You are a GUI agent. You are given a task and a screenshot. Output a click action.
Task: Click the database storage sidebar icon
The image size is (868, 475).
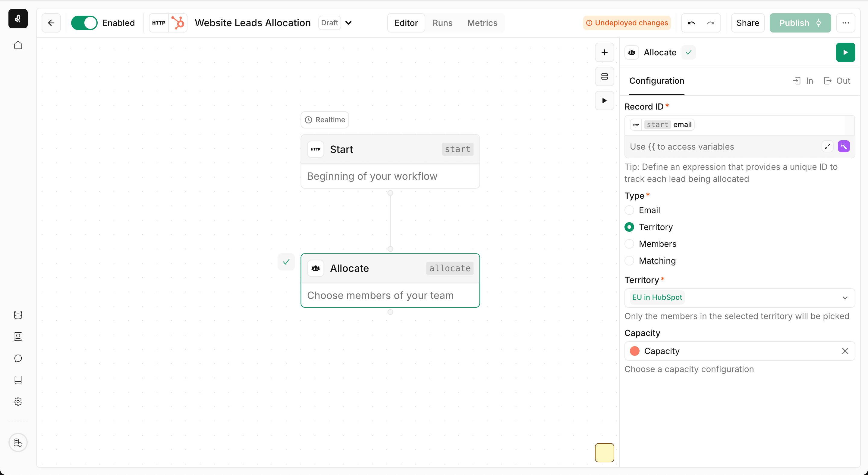point(18,315)
